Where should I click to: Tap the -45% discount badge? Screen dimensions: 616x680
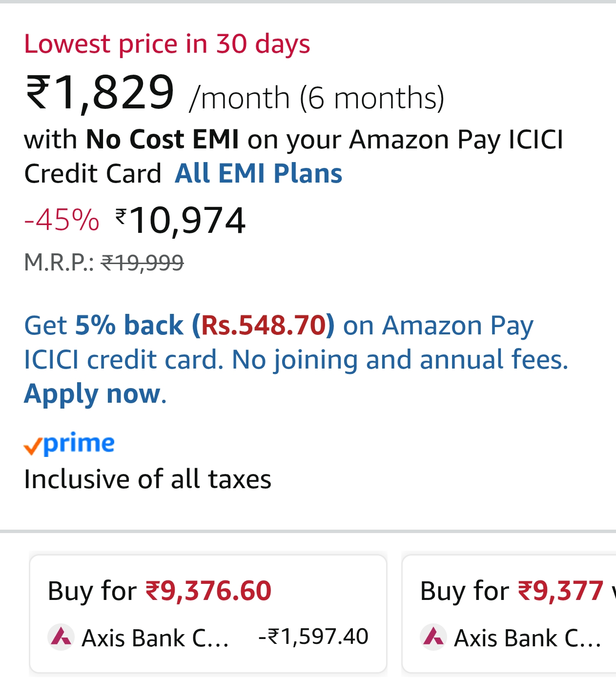[62, 220]
